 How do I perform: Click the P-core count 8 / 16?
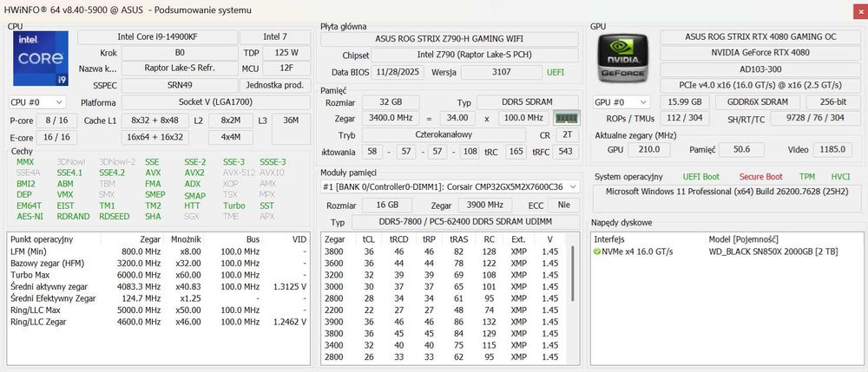point(56,121)
